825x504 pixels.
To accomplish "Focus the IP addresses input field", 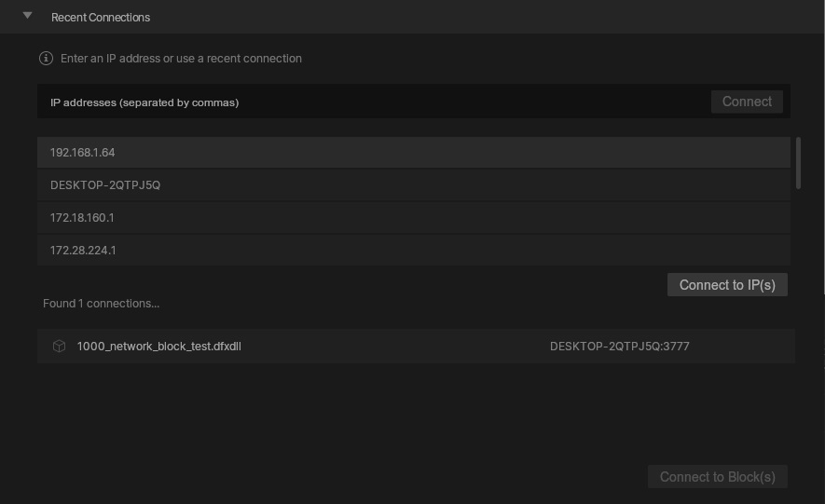I will (373, 102).
